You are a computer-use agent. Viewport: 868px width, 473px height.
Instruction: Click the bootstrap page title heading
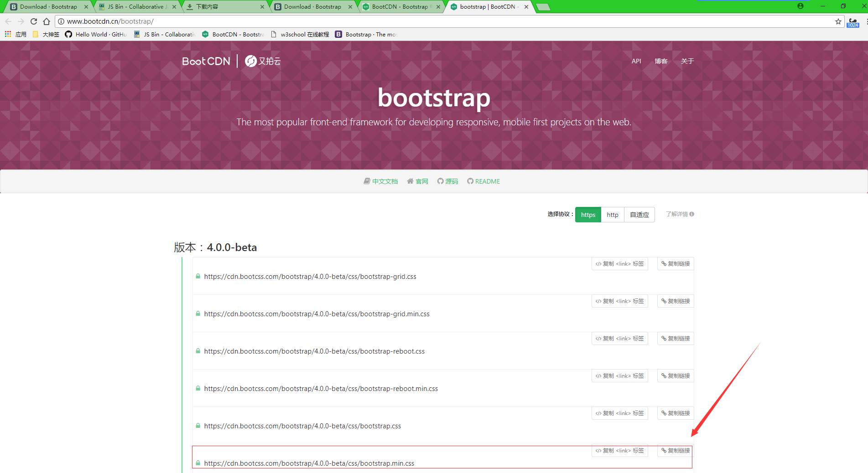click(x=434, y=98)
